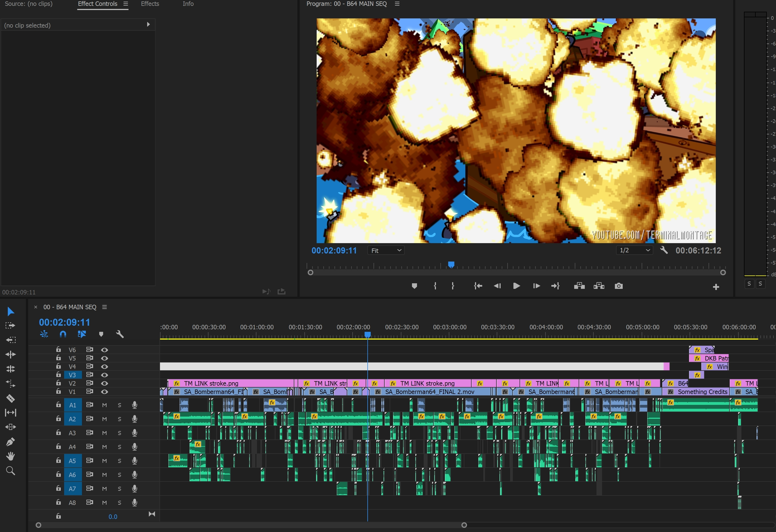Open Program Monitor settings wrench

pyautogui.click(x=664, y=250)
